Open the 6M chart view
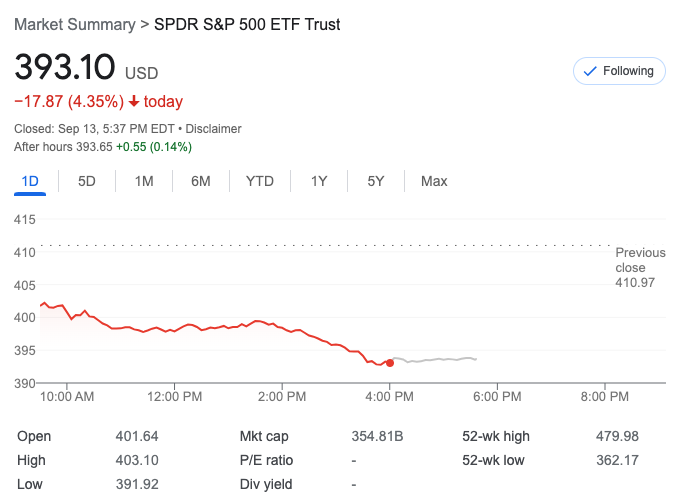Viewport: 682px width, 503px height. coord(201,181)
